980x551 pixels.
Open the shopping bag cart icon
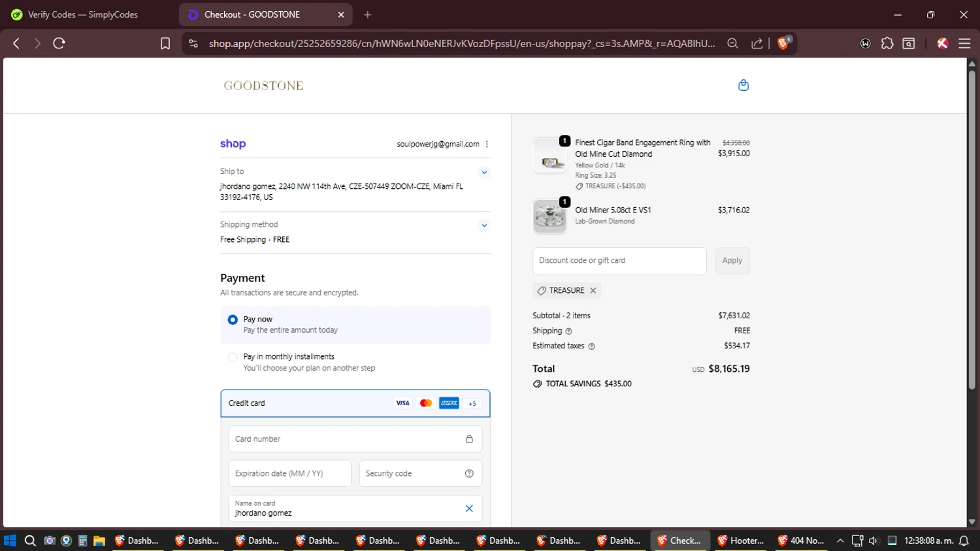tap(743, 85)
